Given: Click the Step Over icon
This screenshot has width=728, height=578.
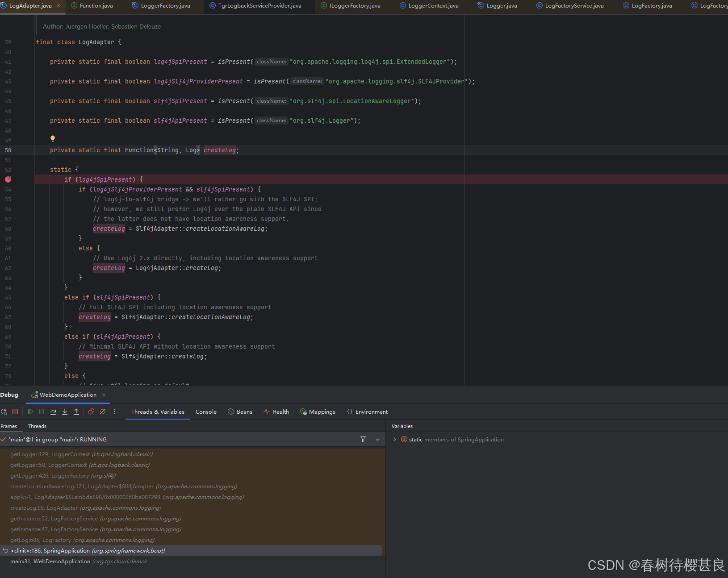Looking at the screenshot, I should coord(53,412).
